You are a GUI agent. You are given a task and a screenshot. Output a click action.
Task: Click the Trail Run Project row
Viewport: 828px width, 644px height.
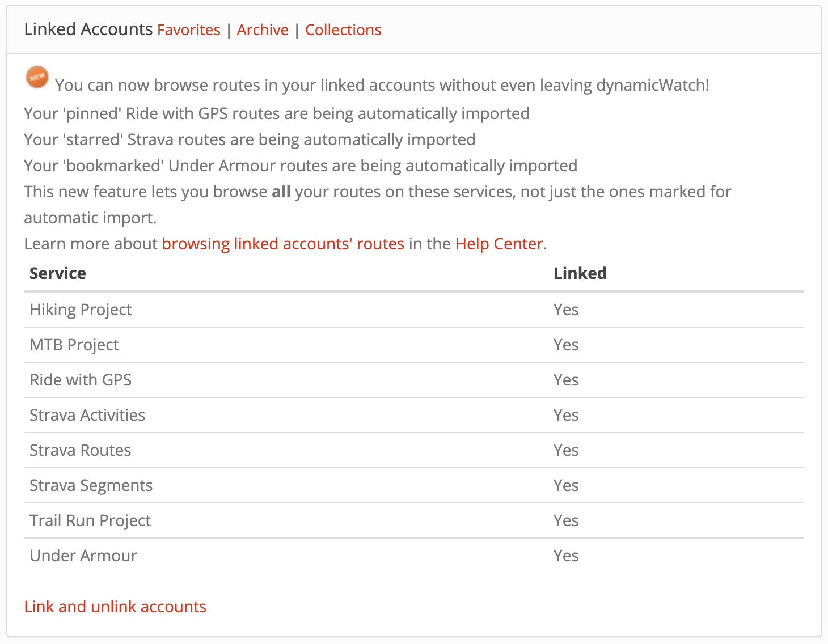(90, 520)
